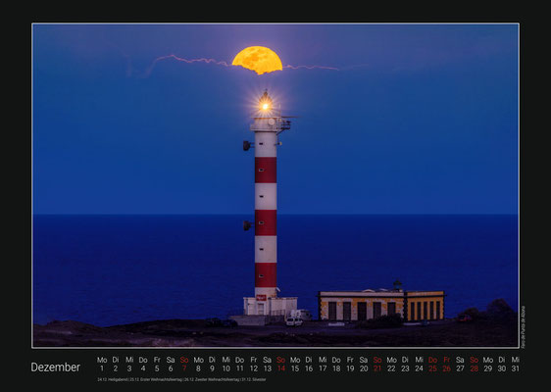Select date number 2 in the calendar row

116,368
